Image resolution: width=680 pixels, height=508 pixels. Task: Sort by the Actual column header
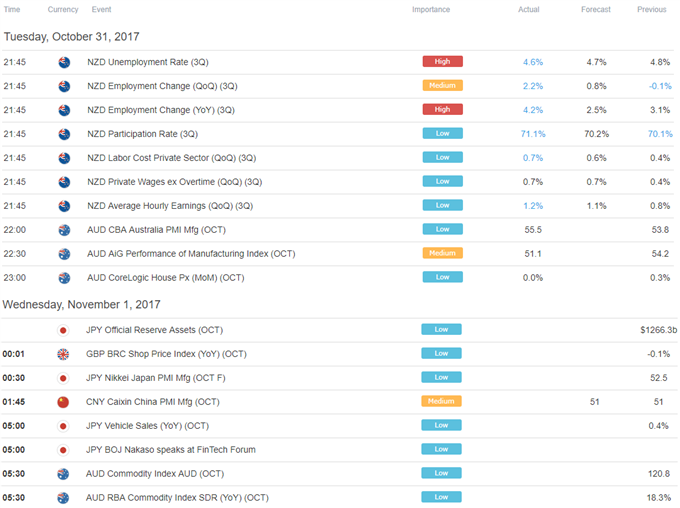coord(529,10)
